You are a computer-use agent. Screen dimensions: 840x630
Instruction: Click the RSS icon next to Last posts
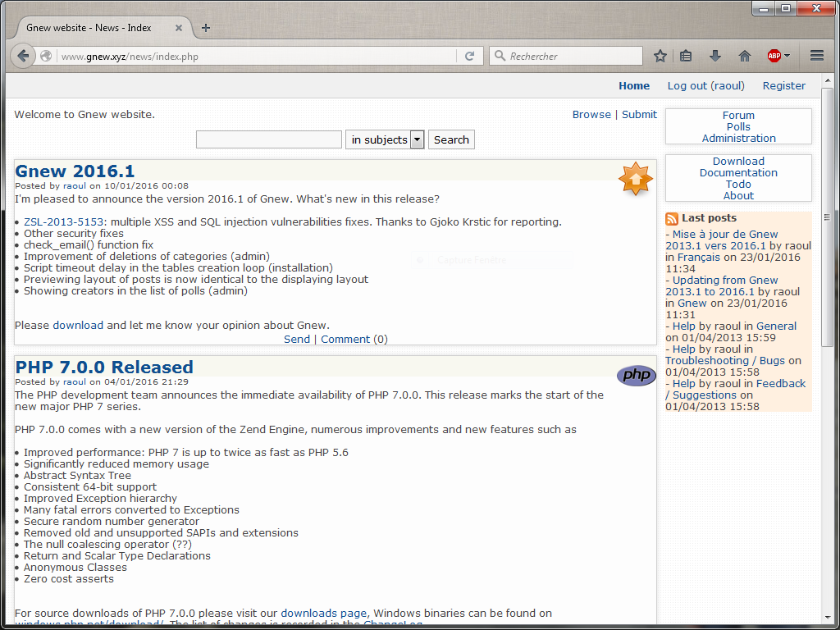(671, 217)
